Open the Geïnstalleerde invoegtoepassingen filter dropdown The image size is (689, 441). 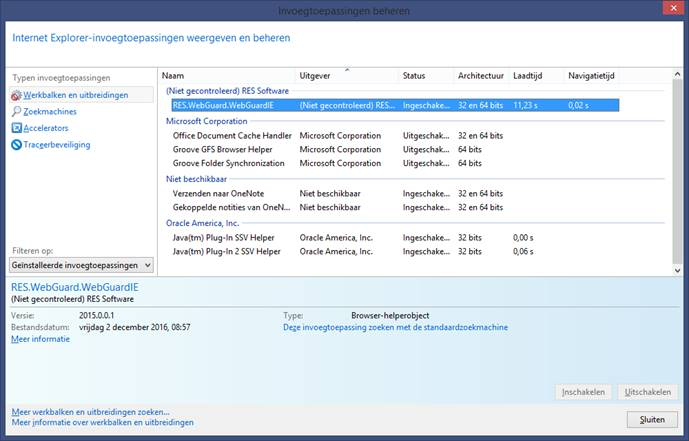pos(81,265)
